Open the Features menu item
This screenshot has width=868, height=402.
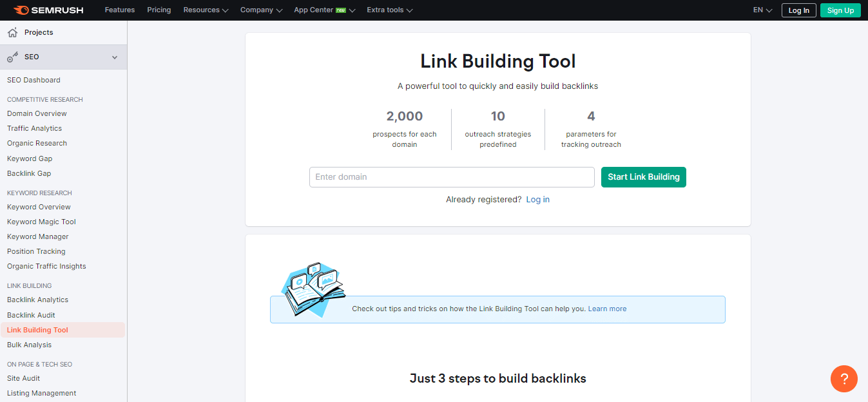click(120, 10)
